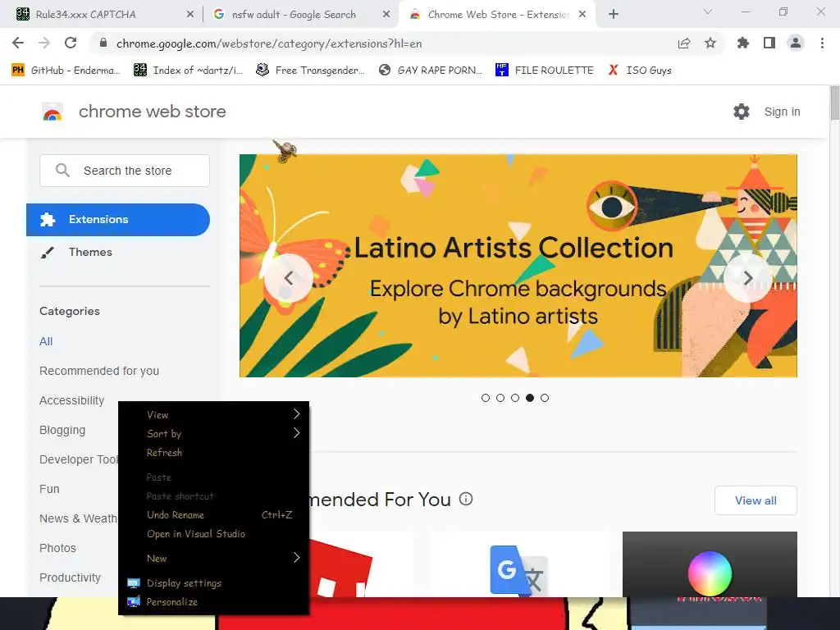Open the Google Translate extension card

pos(518,564)
